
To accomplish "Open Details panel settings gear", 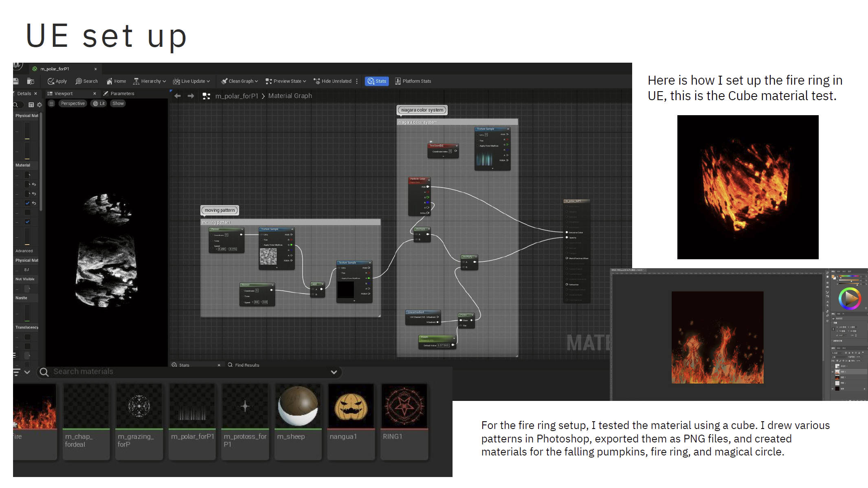I will point(40,105).
